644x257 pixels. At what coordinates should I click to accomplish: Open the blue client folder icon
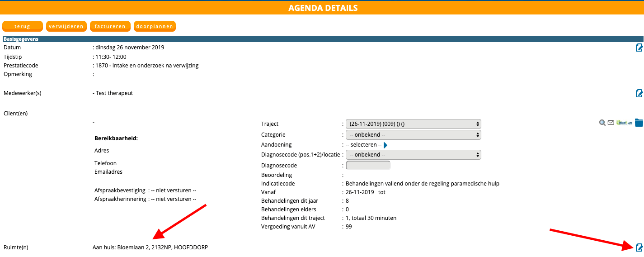(639, 123)
